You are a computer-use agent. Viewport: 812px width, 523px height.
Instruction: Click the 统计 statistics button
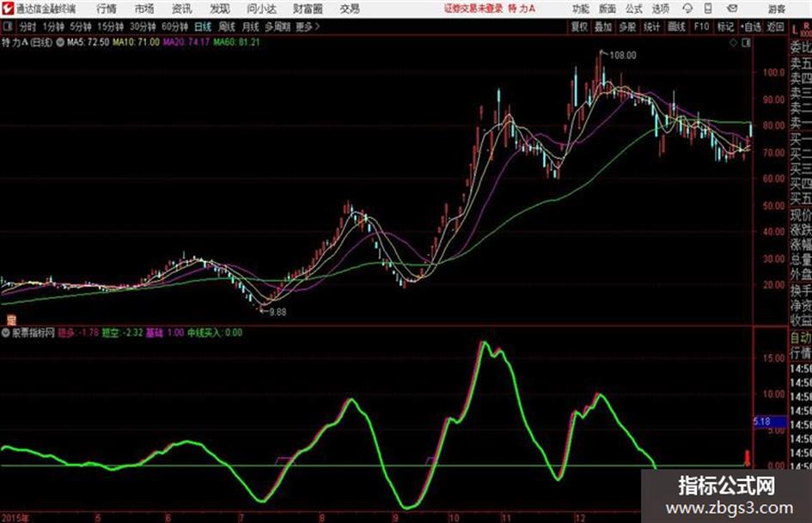click(651, 27)
